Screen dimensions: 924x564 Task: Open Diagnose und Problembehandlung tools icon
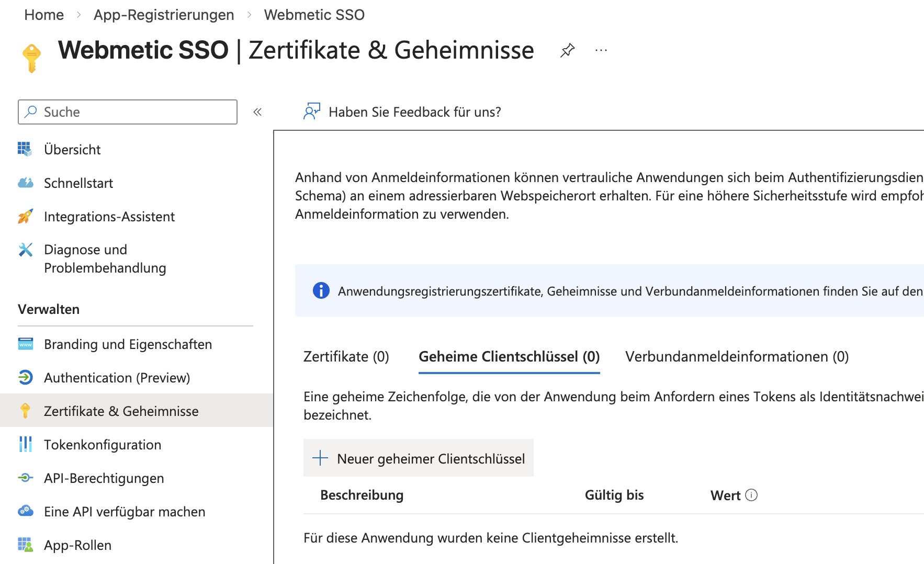[x=25, y=250]
